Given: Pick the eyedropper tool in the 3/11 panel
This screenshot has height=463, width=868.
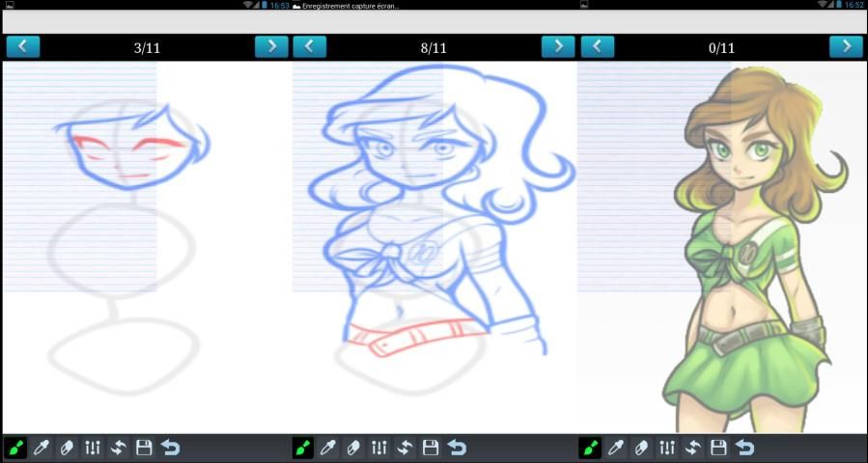Looking at the screenshot, I should click(x=42, y=448).
